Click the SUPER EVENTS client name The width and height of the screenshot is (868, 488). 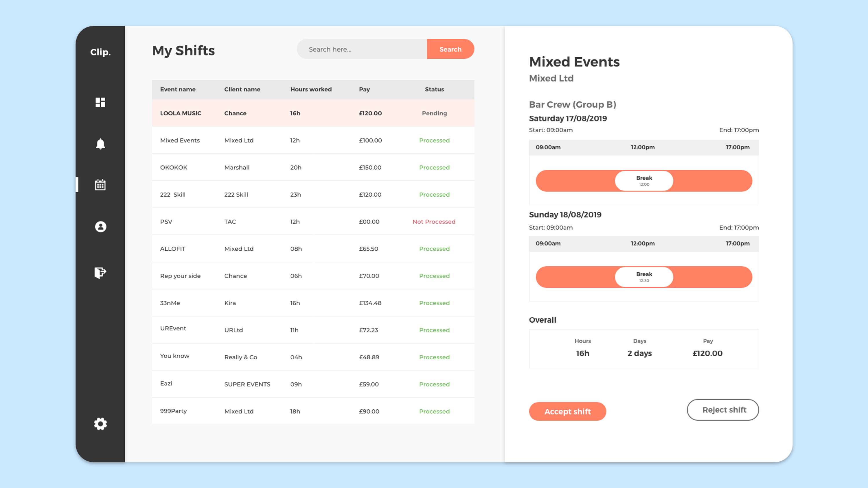247,384
